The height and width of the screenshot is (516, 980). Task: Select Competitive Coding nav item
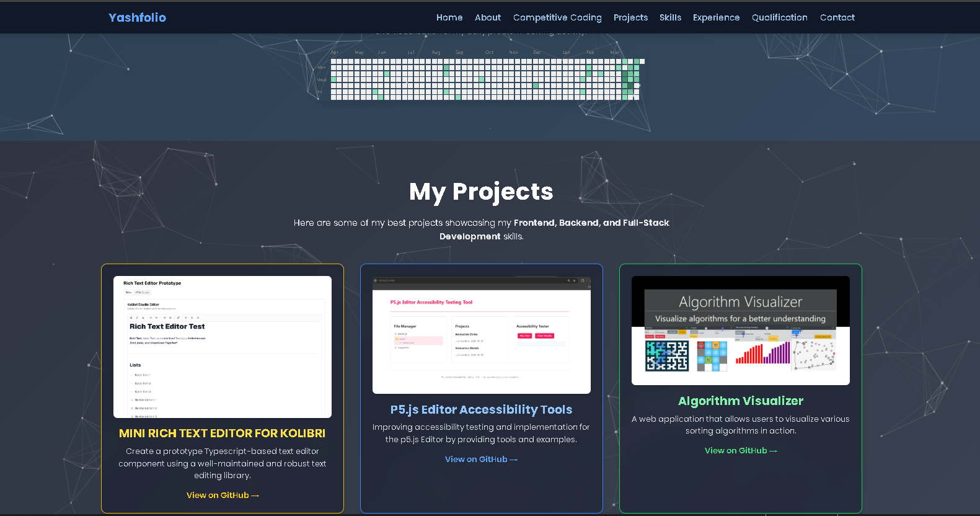pos(557,17)
